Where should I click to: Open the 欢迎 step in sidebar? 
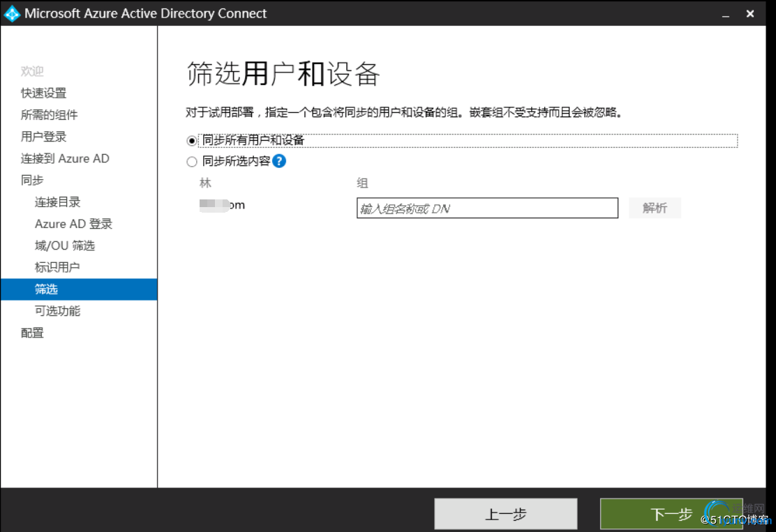[32, 71]
